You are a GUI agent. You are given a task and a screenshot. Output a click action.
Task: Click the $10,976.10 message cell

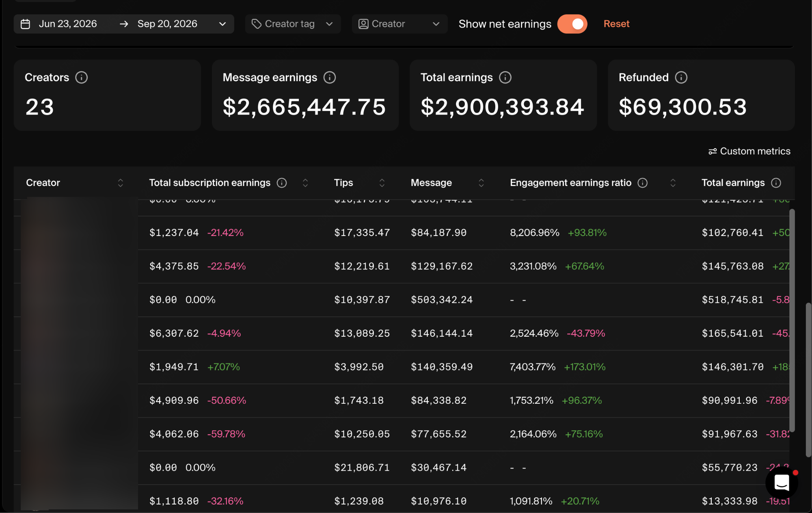point(438,501)
